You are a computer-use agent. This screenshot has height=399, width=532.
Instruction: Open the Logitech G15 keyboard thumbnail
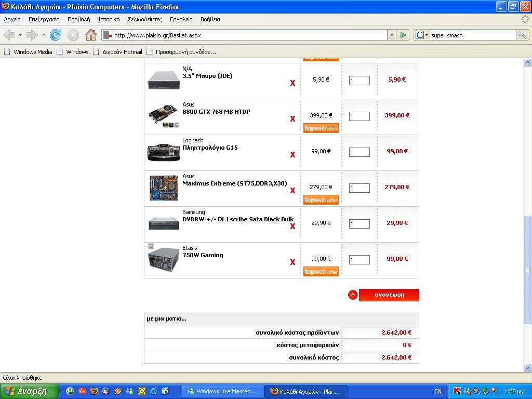pyautogui.click(x=164, y=152)
